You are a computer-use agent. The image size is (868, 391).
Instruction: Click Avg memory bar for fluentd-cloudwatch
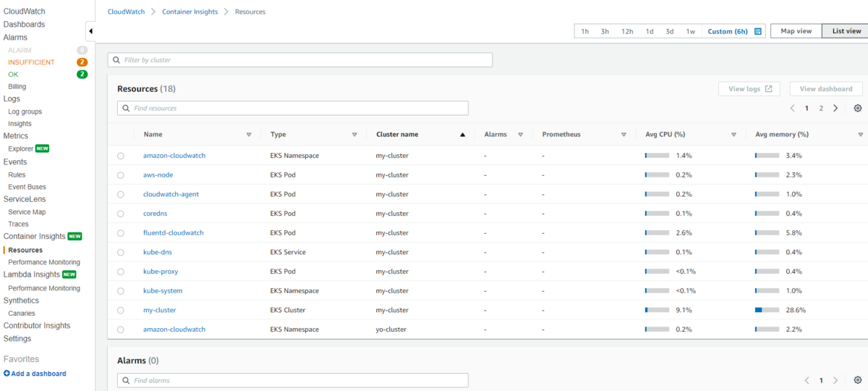pyautogui.click(x=767, y=233)
